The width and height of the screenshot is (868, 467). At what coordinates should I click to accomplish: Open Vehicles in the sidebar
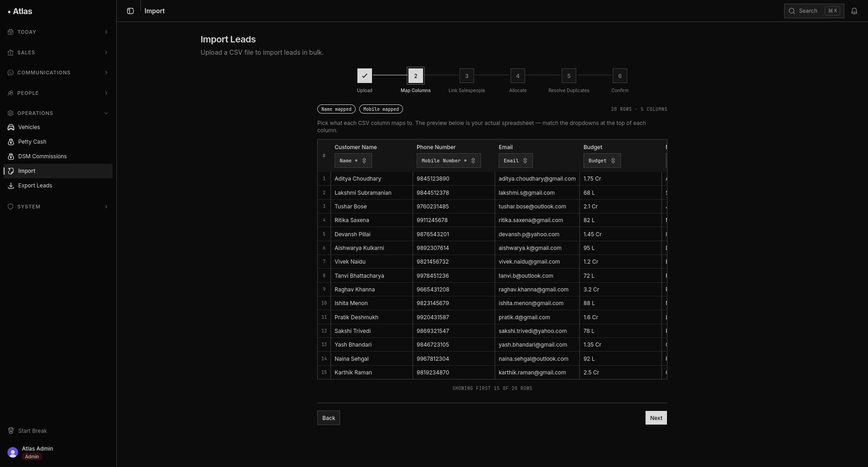point(58,127)
